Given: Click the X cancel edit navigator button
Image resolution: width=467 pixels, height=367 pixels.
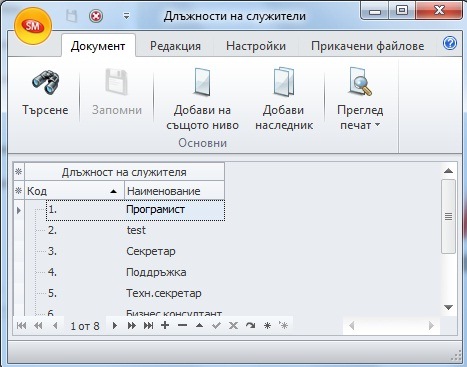Looking at the screenshot, I should pyautogui.click(x=233, y=325).
